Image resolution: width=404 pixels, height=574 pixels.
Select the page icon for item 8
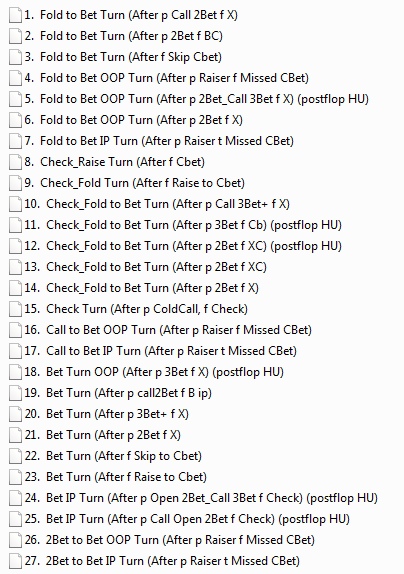pos(15,163)
